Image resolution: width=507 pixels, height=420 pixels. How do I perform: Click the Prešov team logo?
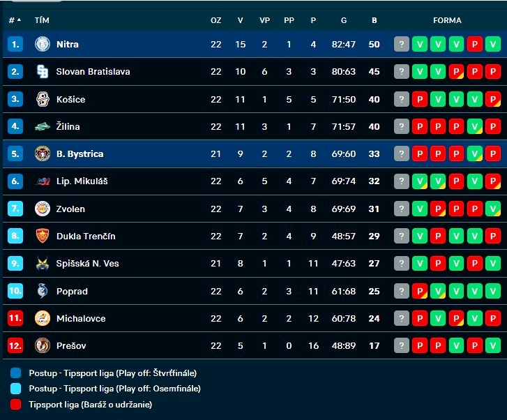43,345
